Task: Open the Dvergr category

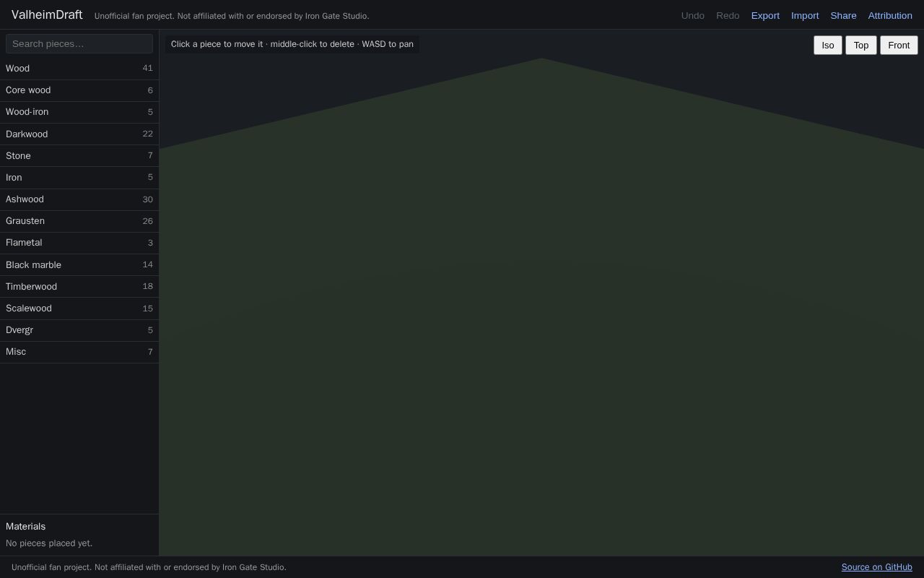Action: pyautogui.click(x=79, y=330)
